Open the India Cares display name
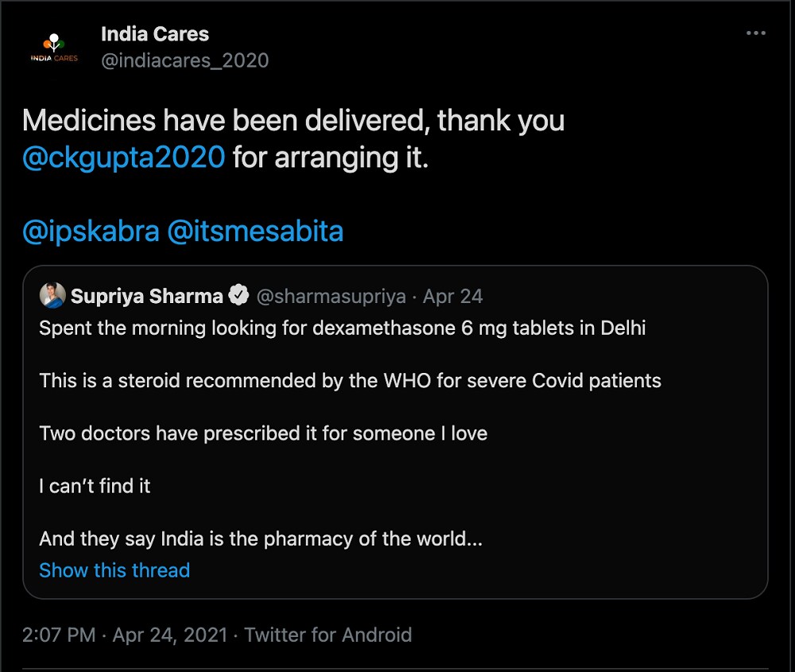 click(155, 34)
